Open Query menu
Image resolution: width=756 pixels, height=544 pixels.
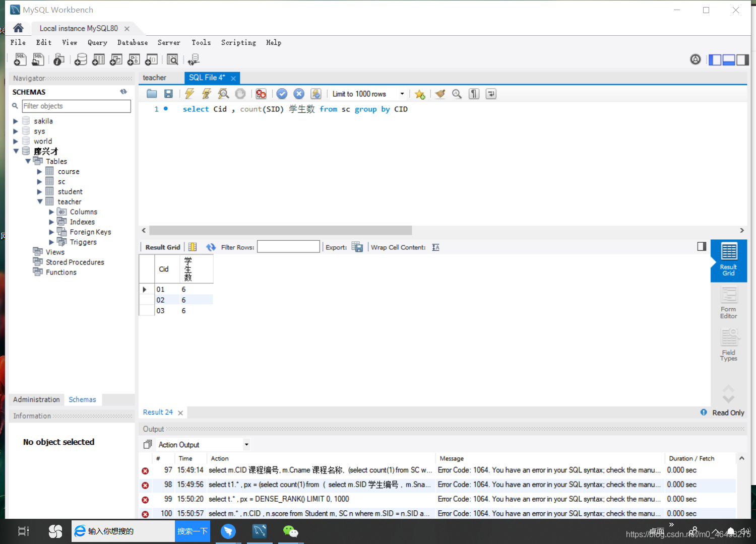point(97,42)
